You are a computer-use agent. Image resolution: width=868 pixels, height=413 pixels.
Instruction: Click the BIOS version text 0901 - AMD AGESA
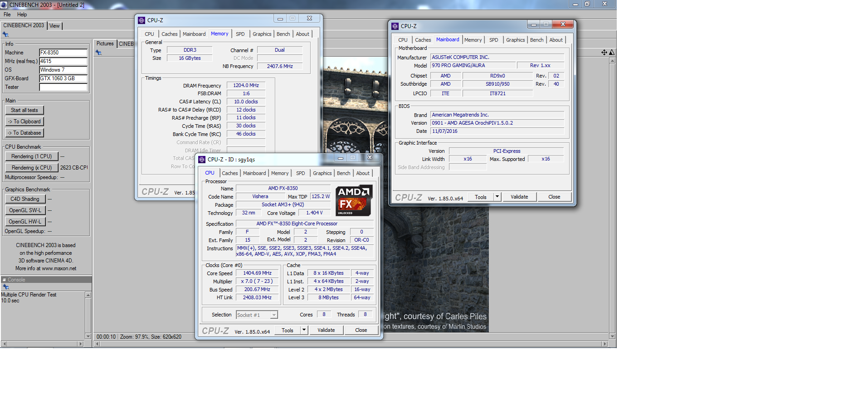coord(472,123)
